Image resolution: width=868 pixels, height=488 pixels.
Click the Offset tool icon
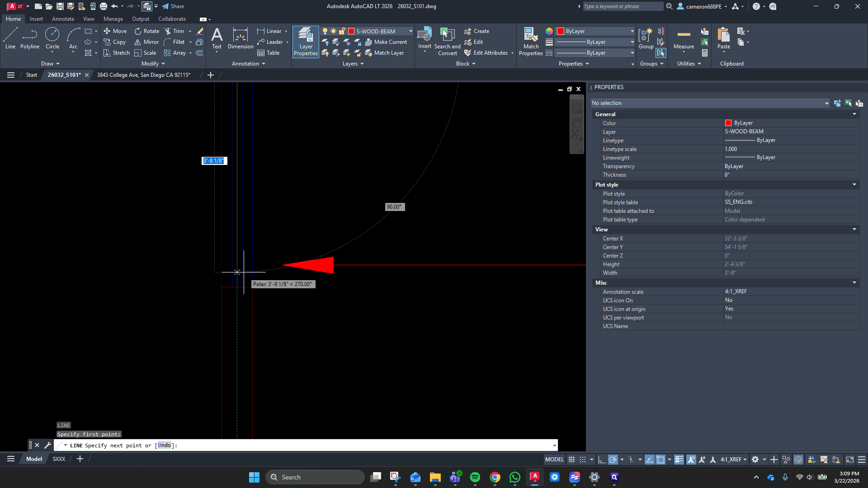200,53
